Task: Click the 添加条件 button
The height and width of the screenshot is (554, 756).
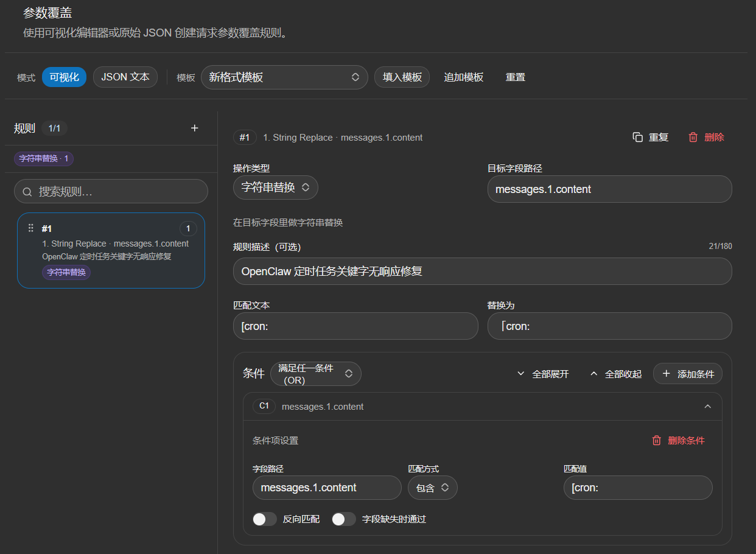Action: click(x=688, y=374)
